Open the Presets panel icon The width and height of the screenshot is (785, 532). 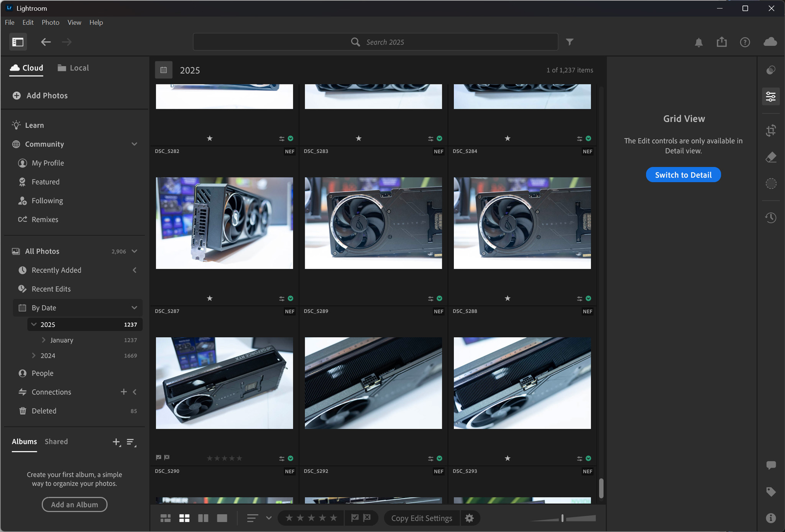(x=771, y=70)
